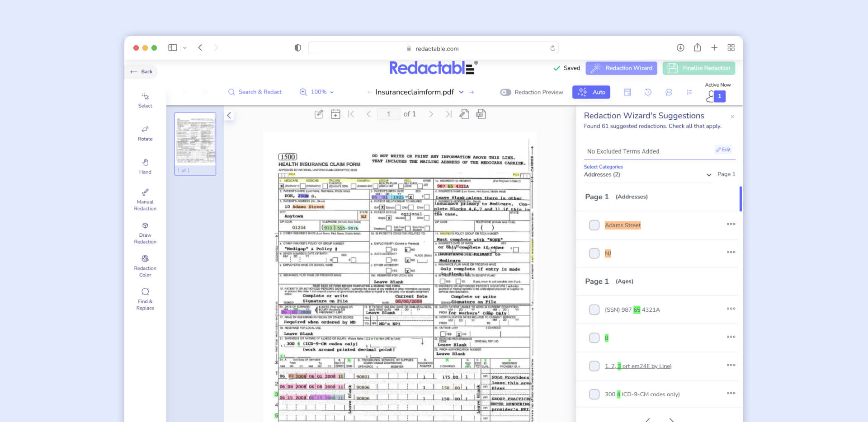The image size is (868, 422).
Task: Click the calendar add page icon
Action: 335,114
